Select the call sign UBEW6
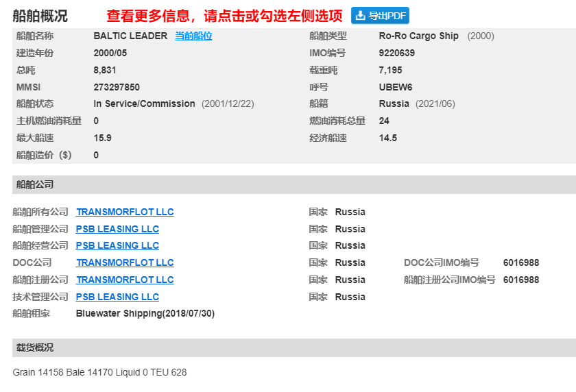This screenshot has height=392, width=576. [x=396, y=87]
